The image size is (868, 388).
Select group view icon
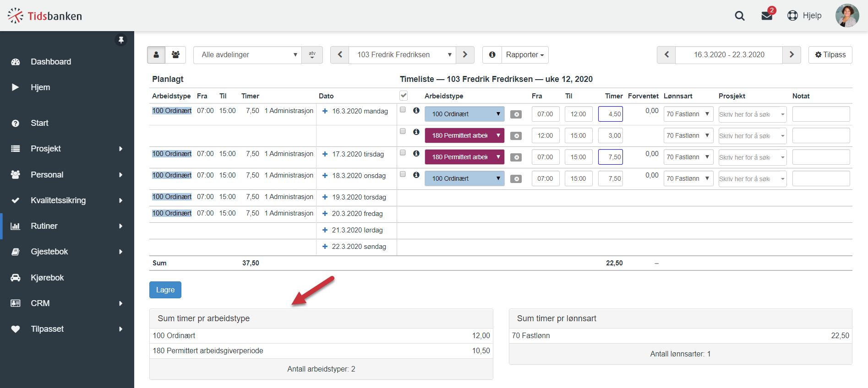(175, 55)
